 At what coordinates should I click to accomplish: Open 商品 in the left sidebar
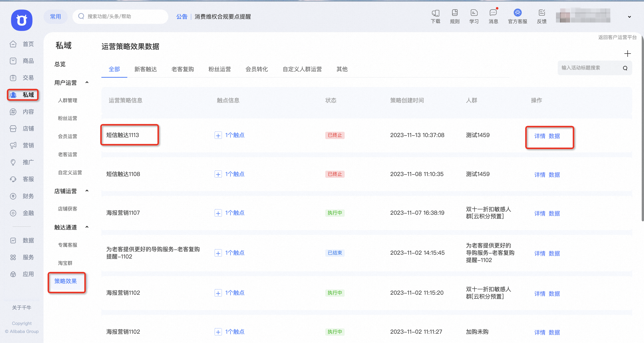[x=22, y=61]
